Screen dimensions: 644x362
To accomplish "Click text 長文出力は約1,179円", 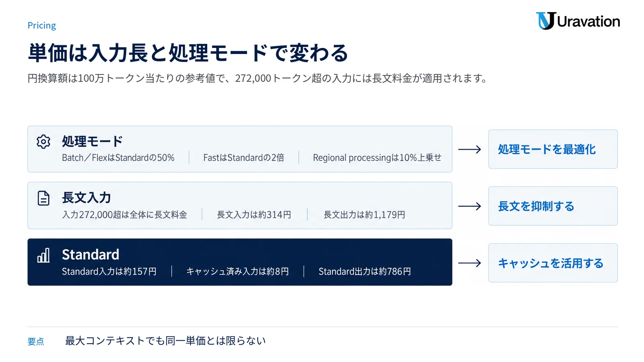I will point(364,215).
